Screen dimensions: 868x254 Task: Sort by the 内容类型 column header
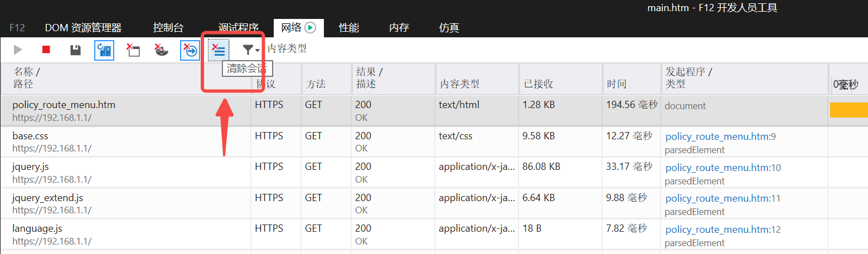point(477,79)
